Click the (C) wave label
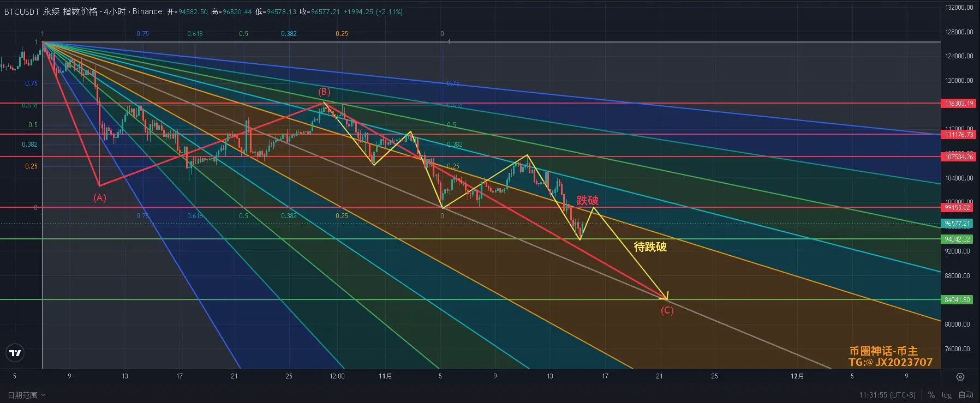980x403 pixels. (x=667, y=310)
